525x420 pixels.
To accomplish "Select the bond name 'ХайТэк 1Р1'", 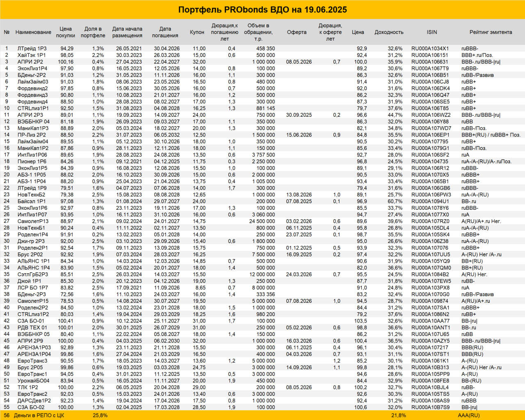I will [32, 55].
